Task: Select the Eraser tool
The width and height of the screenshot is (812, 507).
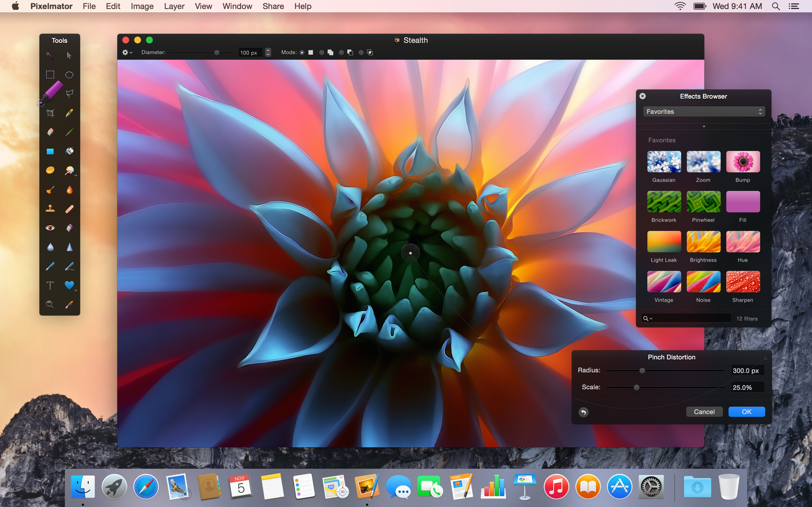Action: click(x=50, y=132)
